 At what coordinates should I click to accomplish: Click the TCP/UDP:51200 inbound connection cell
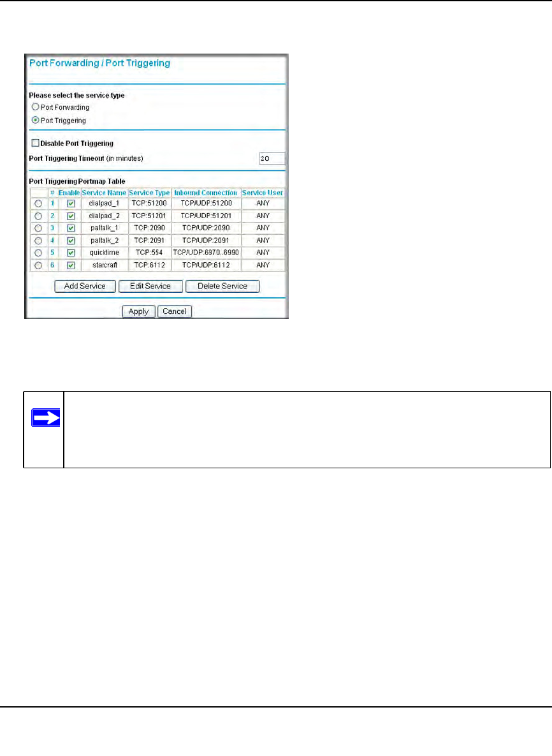(206, 204)
